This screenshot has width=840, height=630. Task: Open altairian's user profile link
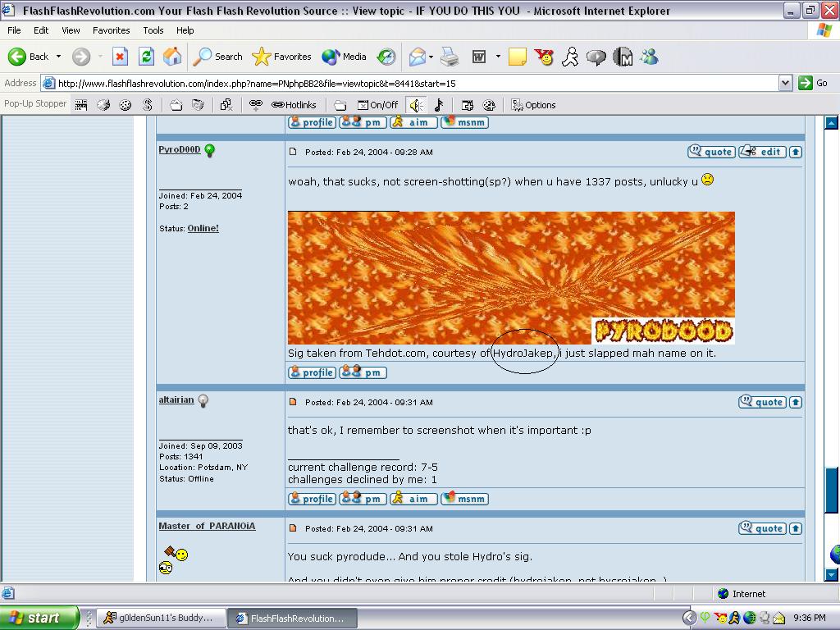[x=176, y=399]
